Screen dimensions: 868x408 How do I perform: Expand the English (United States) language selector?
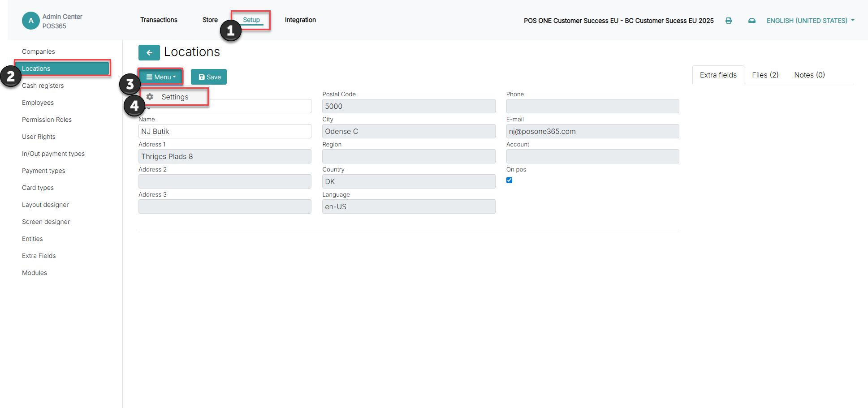click(810, 21)
